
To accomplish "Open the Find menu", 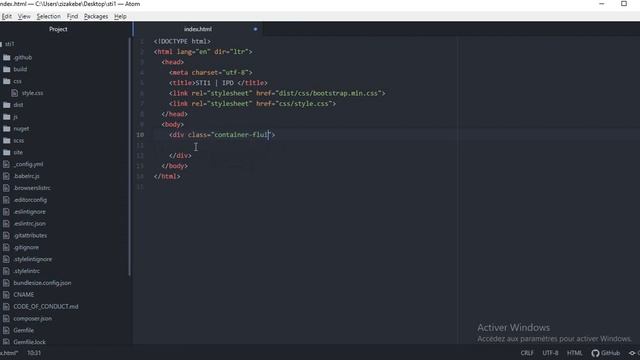I will click(72, 16).
